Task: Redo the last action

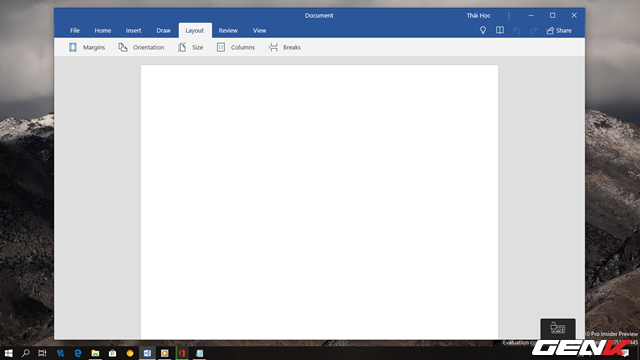Action: 533,31
